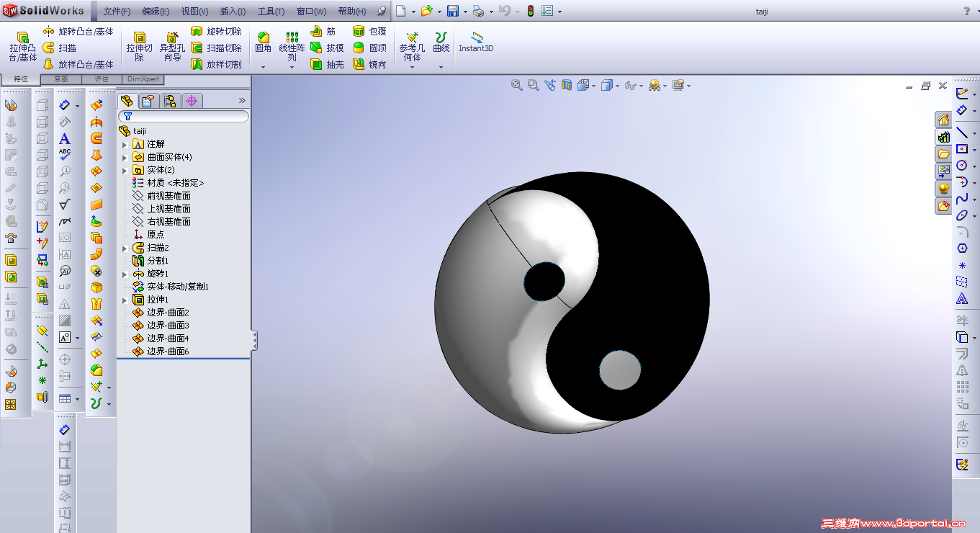
Task: Toggle Instant3D on or off
Action: (476, 41)
